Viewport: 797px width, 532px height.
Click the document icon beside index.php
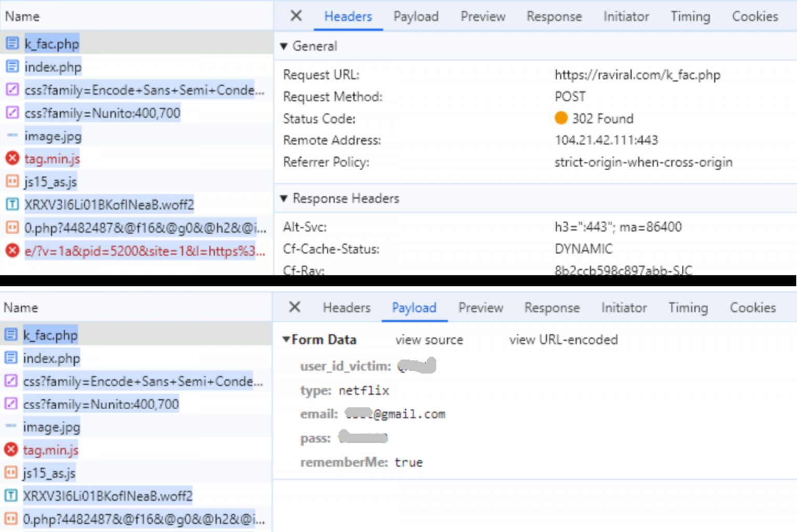coord(12,66)
